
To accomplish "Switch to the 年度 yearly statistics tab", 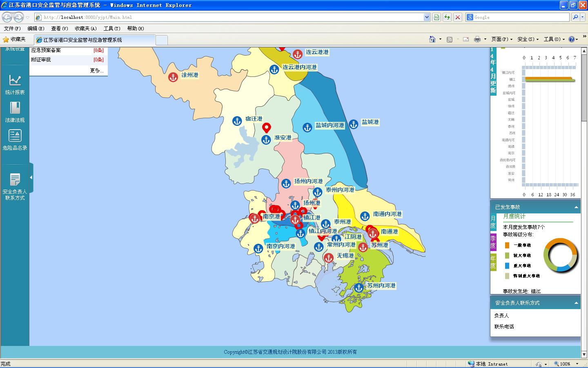I will point(493,262).
